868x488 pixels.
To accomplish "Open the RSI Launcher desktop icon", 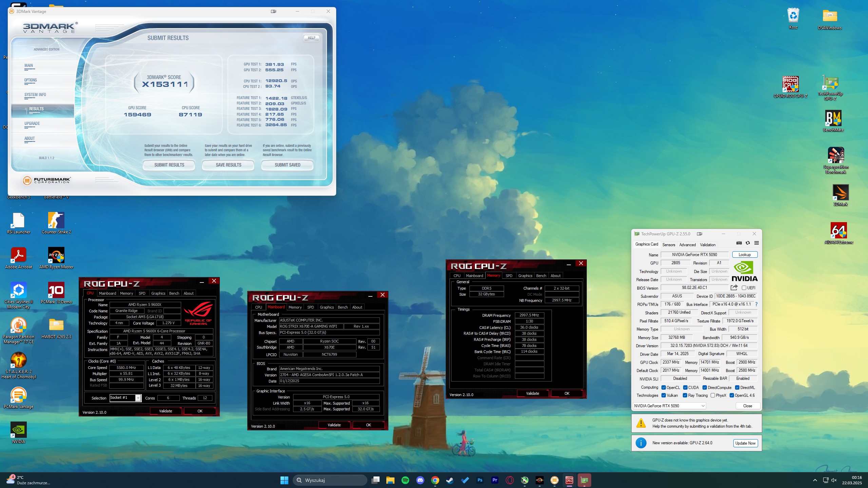I will 19,223.
